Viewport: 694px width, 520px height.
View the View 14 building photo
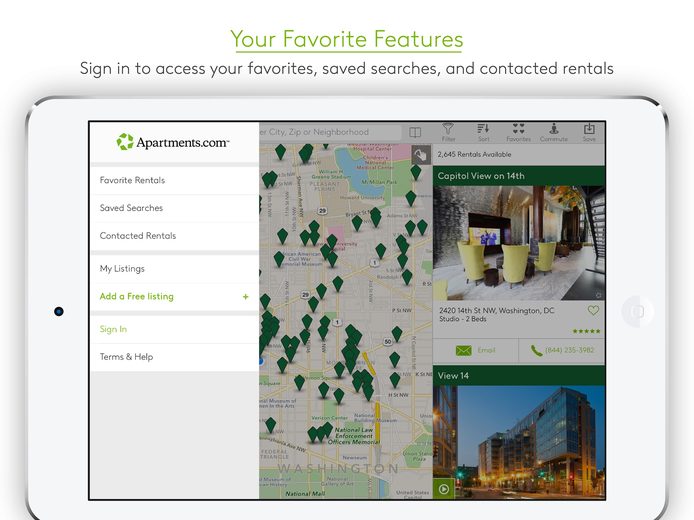click(519, 442)
